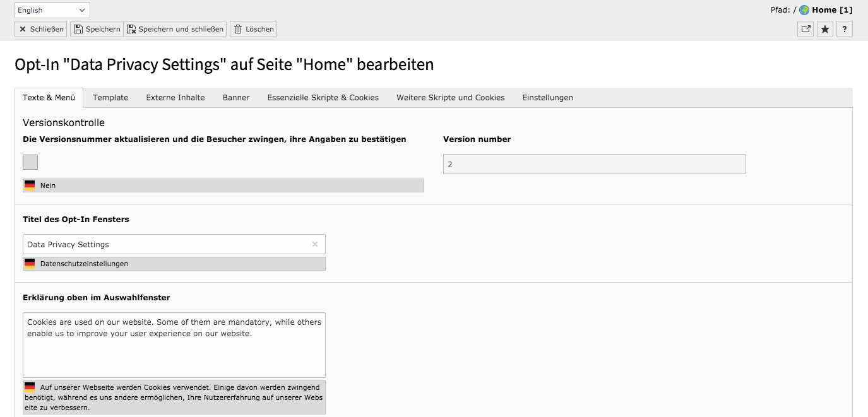
Task: Open Essenzielle Skripte & Cookies tab
Action: [x=323, y=98]
